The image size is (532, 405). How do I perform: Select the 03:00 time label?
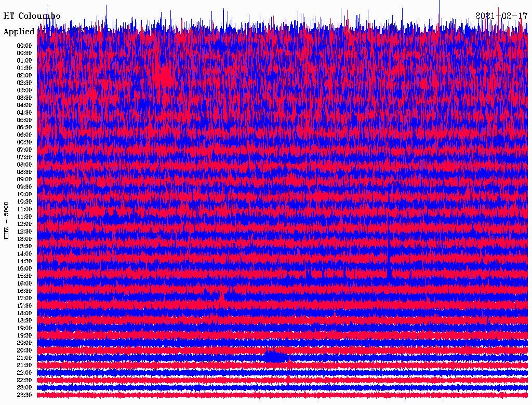coord(24,90)
